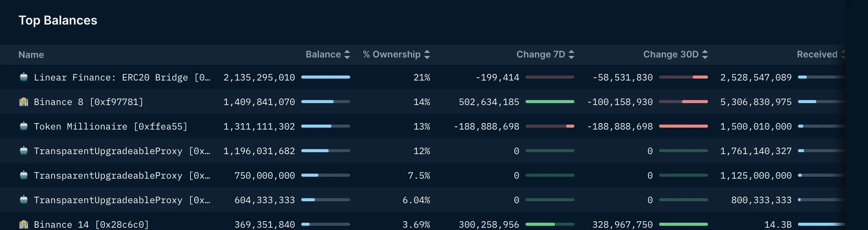Screen dimensions: 868x230
Task: Click the Linear Finance bridge robot icon
Action: pos(24,77)
